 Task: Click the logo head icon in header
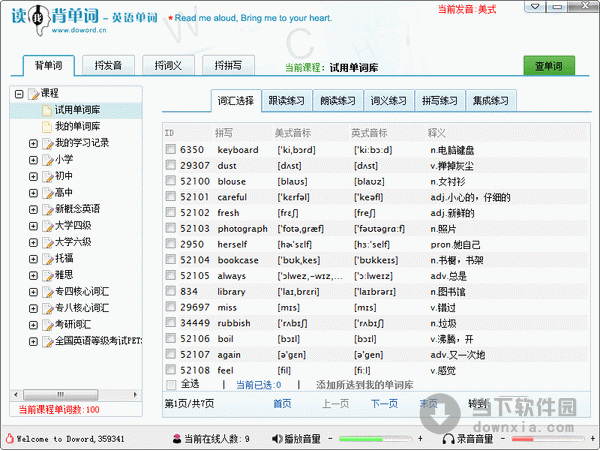pos(39,20)
